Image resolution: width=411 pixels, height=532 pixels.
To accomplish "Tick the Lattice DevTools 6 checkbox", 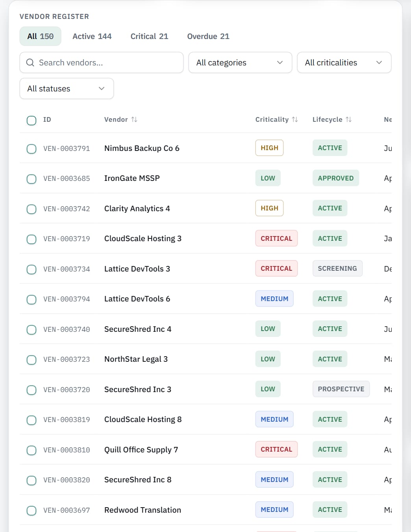I will click(x=31, y=299).
